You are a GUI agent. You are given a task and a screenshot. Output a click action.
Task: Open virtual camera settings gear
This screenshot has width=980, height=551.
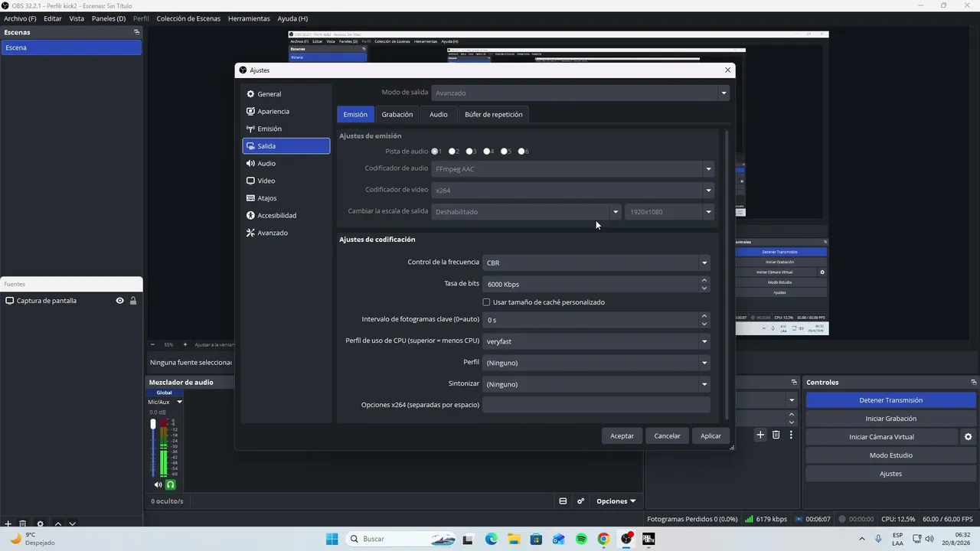969,437
